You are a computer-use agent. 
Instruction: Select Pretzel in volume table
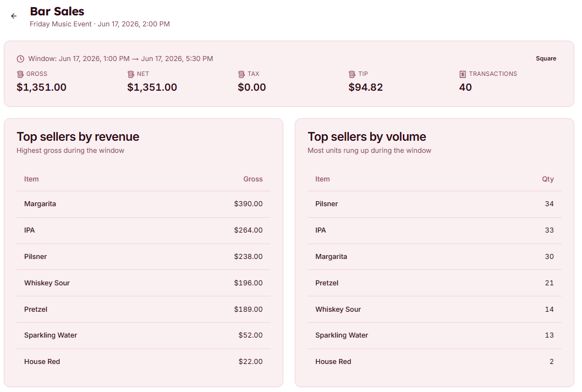point(434,283)
